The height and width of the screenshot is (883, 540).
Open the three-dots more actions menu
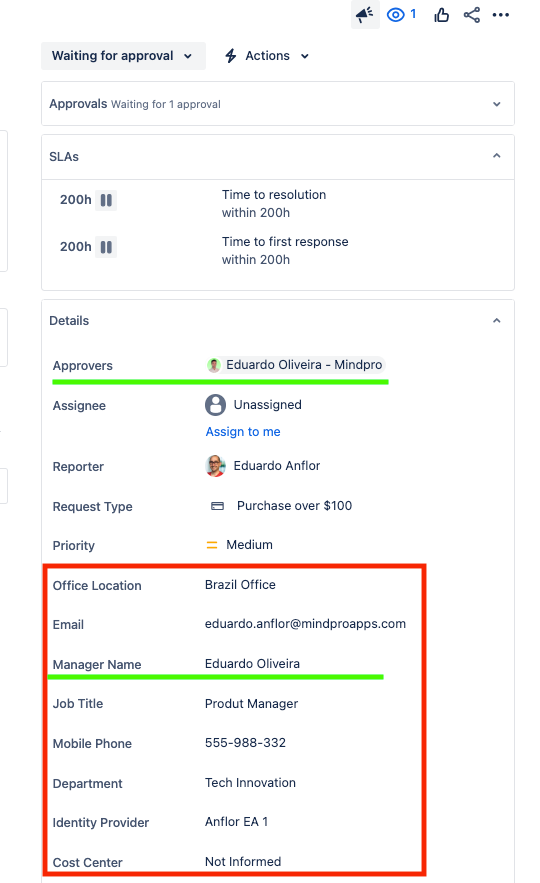tap(501, 15)
